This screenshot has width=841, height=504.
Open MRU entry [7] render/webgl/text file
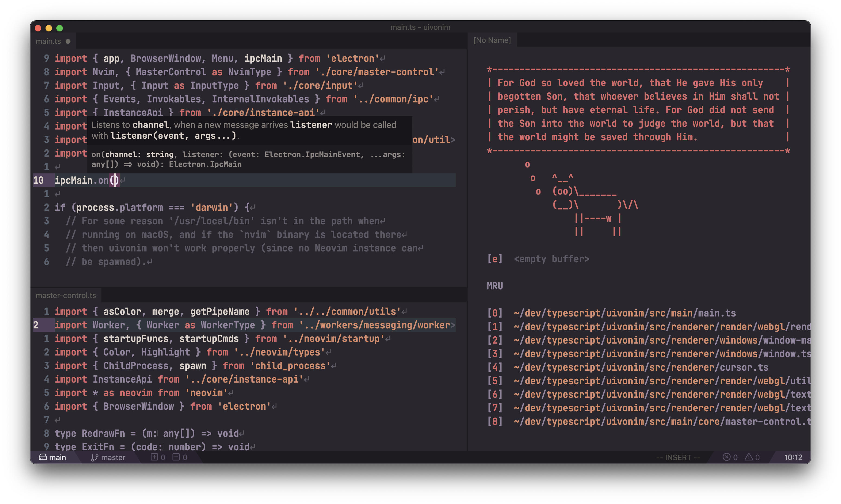(x=648, y=408)
